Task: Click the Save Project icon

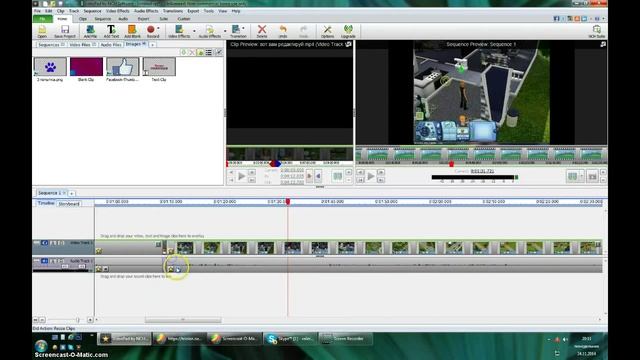Action: point(64,31)
